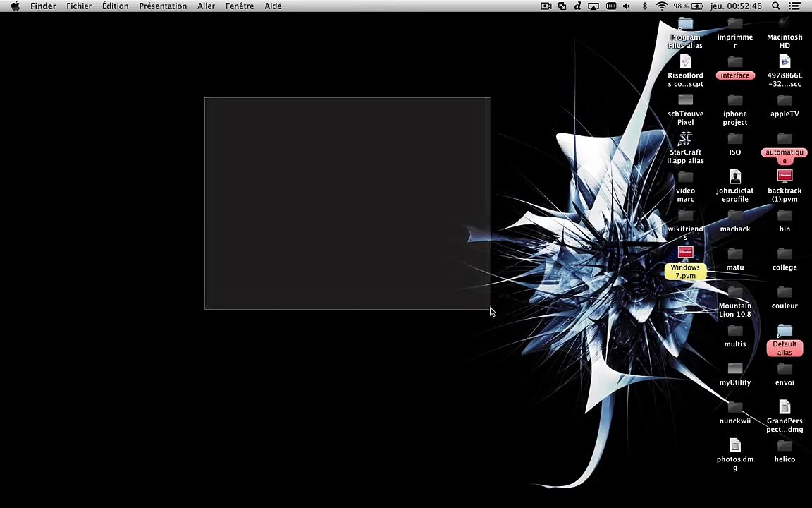This screenshot has width=812, height=508.
Task: Click the clock showing jeu. 00:52:46
Action: pos(736,6)
